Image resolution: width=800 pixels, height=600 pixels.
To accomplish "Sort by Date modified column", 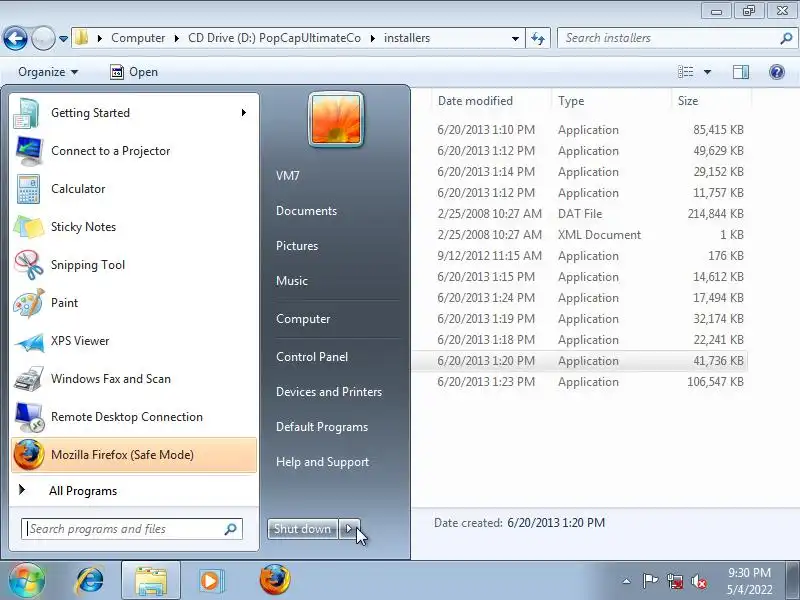I will coord(492,101).
